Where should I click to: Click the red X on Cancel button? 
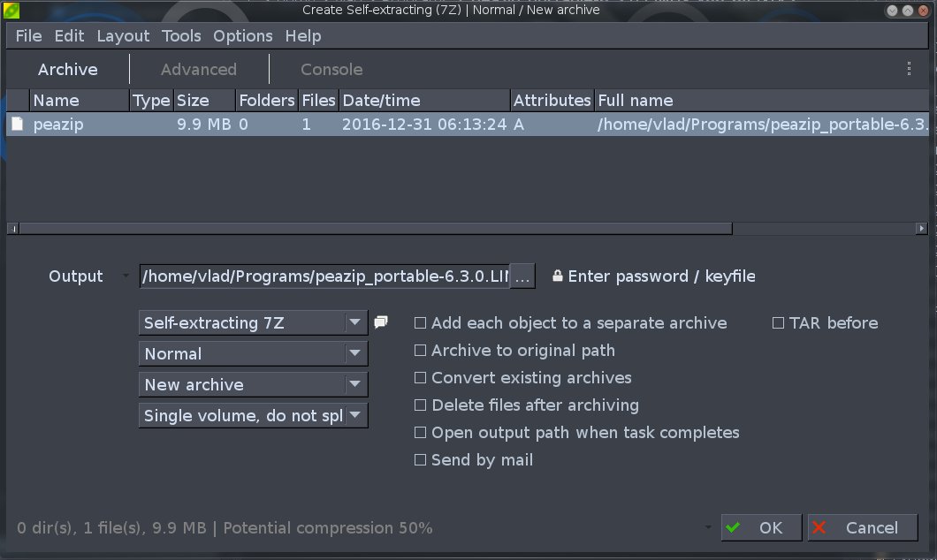coord(818,527)
